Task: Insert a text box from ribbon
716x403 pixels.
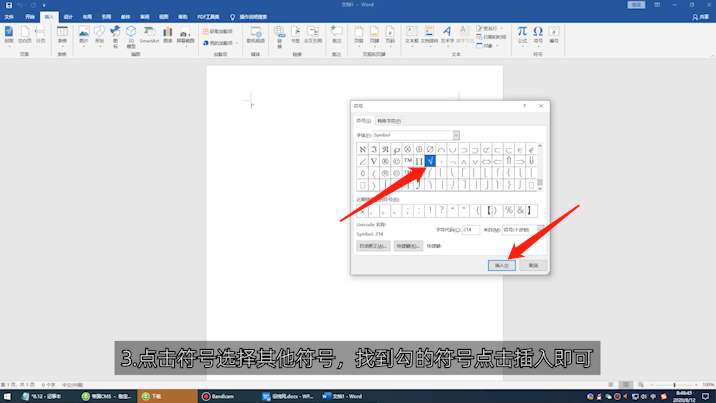Action: pos(411,34)
